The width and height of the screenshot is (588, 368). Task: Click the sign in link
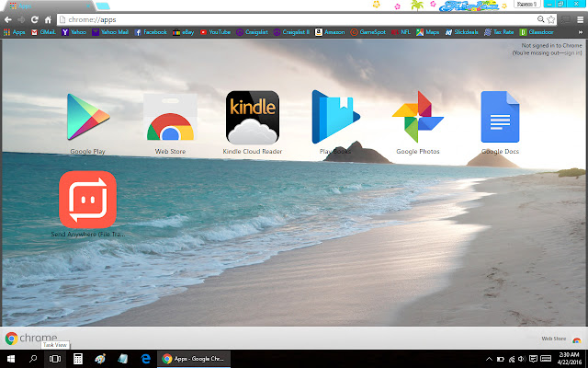coord(572,53)
